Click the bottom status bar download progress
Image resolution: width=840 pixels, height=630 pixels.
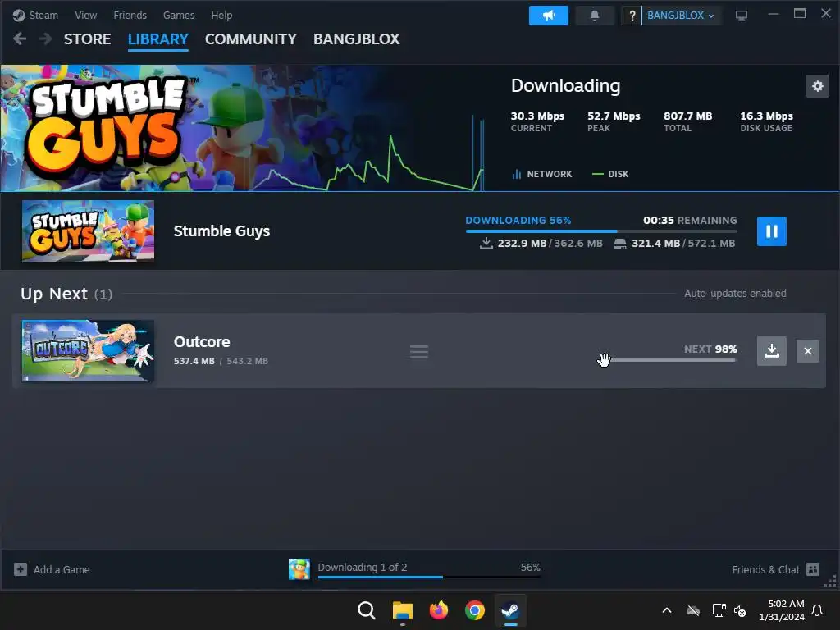point(429,577)
